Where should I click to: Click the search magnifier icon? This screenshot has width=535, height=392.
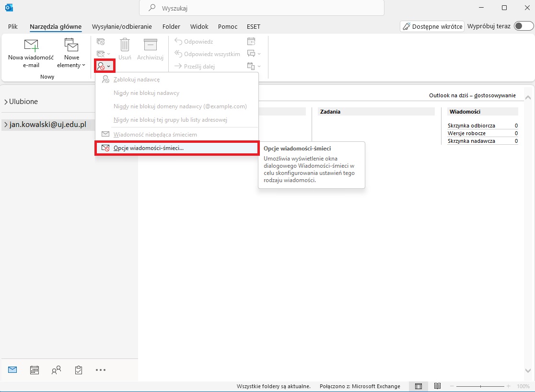point(152,8)
